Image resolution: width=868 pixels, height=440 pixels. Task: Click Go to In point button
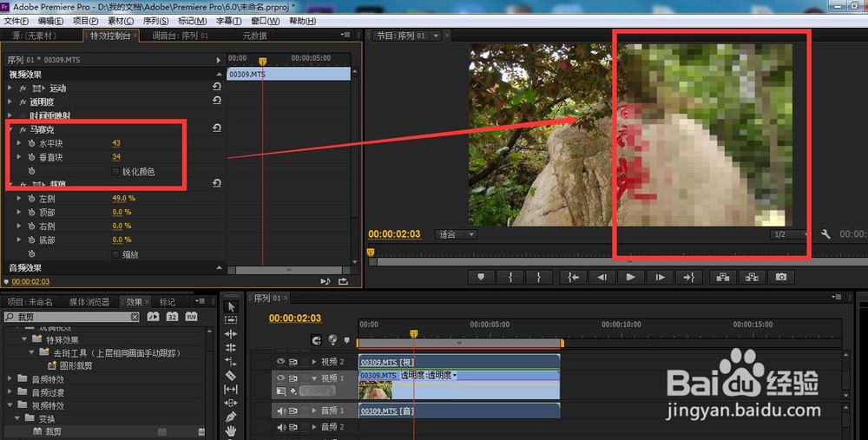pyautogui.click(x=573, y=278)
